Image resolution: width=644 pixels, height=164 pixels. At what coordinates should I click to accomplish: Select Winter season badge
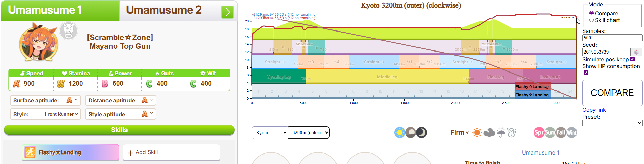click(x=571, y=132)
